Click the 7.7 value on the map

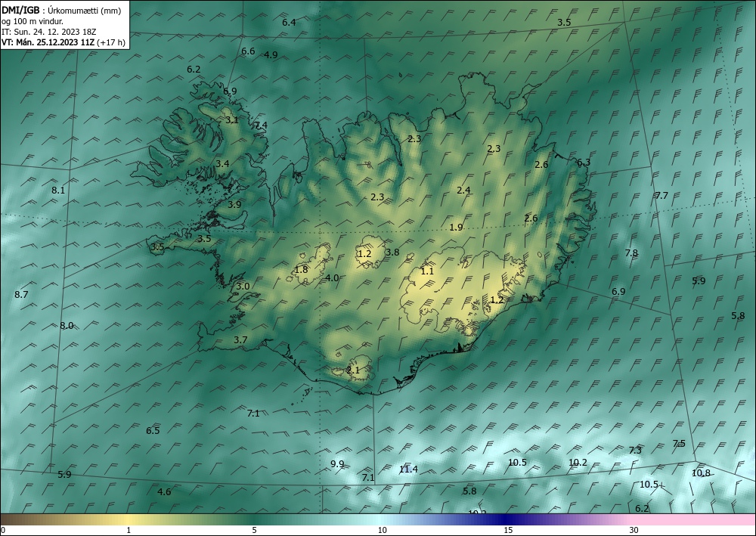661,196
